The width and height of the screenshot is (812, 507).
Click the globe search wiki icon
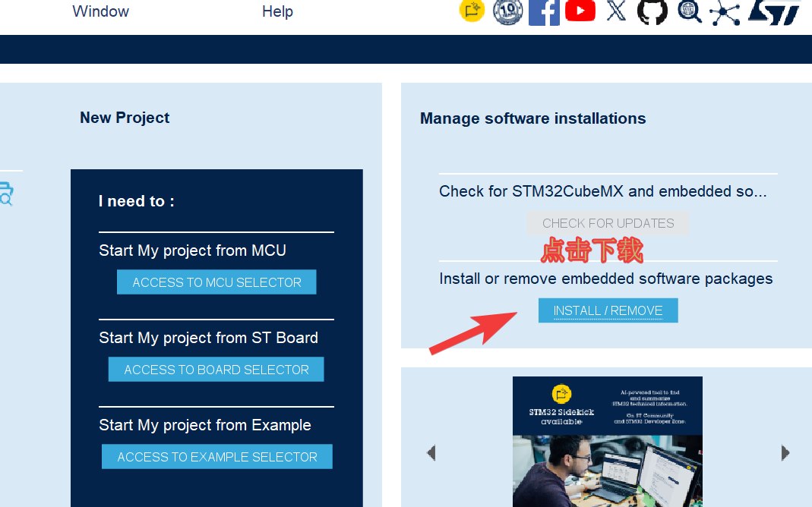coord(689,12)
